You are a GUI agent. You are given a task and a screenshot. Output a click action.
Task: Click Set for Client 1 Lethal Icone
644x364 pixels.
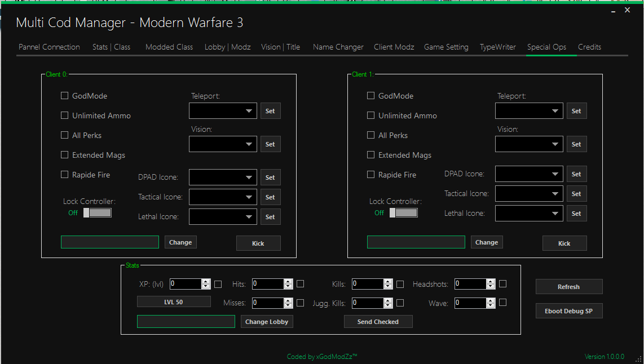click(x=577, y=214)
